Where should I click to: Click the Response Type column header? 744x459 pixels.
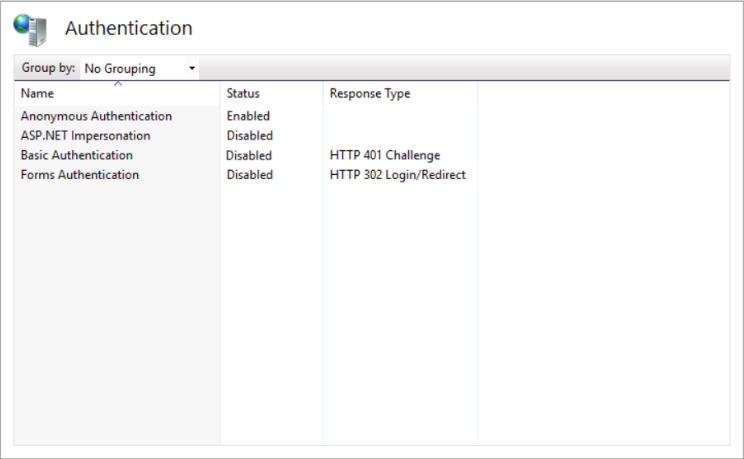pos(370,94)
